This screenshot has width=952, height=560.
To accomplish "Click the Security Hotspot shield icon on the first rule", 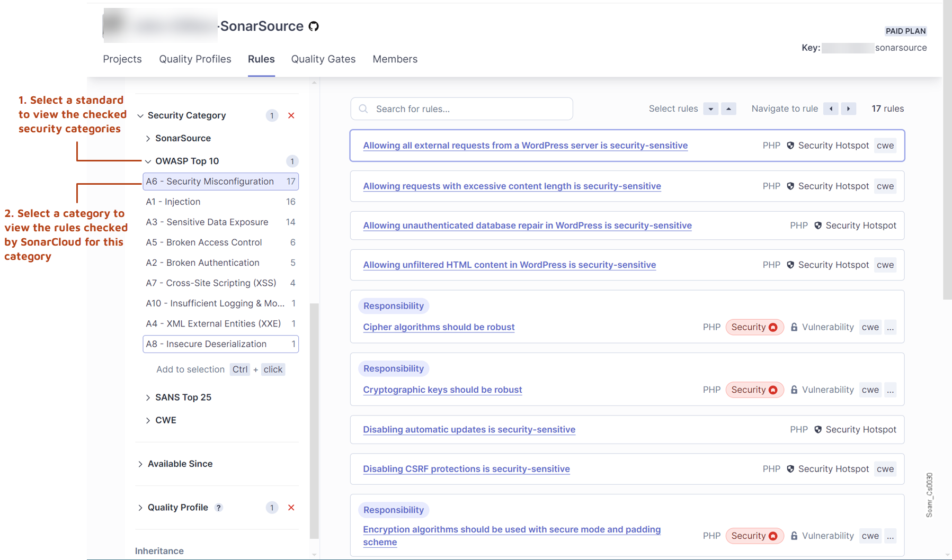I will pyautogui.click(x=790, y=145).
